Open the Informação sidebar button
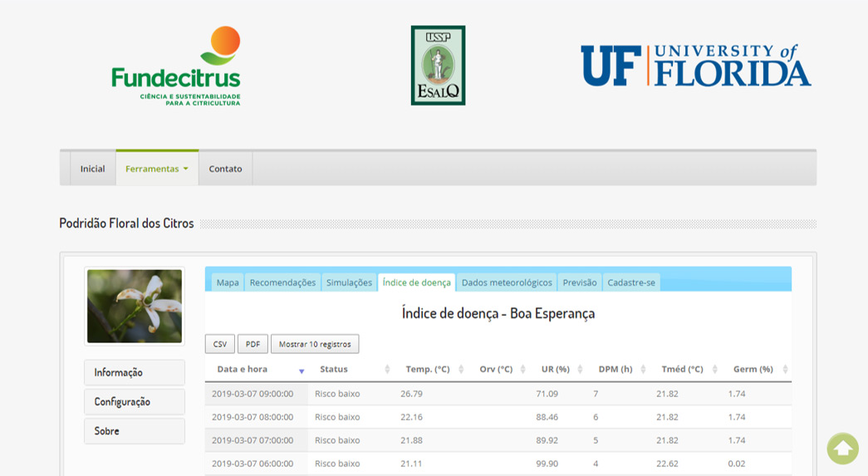The height and width of the screenshot is (476, 868). [135, 372]
